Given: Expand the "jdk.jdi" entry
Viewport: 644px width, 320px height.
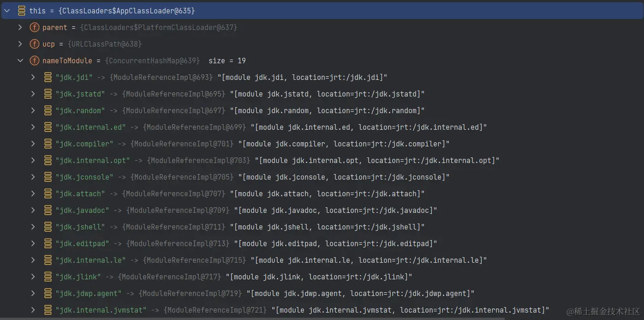Looking at the screenshot, I should 33,77.
